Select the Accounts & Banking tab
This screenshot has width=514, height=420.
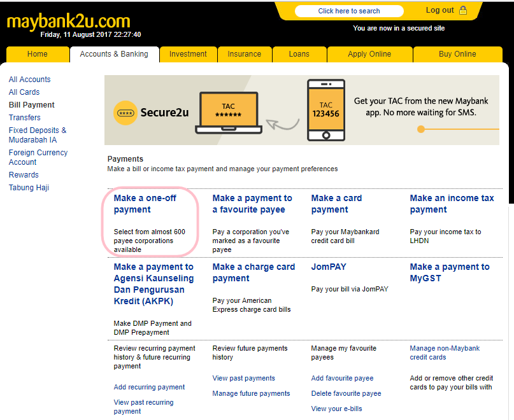click(114, 54)
